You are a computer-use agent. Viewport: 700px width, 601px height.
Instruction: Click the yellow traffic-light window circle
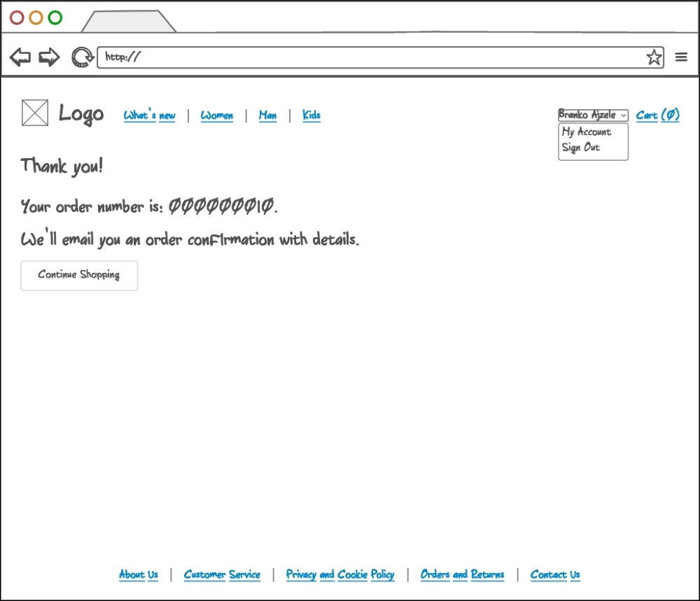tap(35, 17)
